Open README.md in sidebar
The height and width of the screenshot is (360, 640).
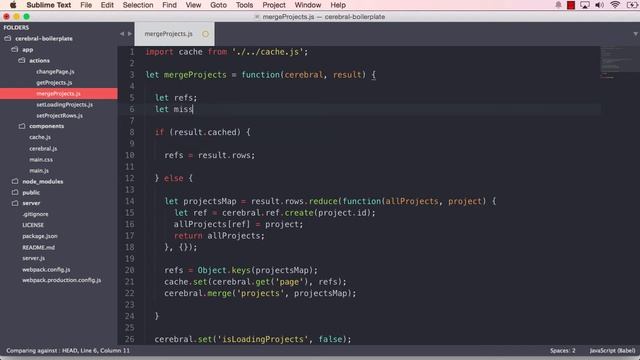point(38,247)
